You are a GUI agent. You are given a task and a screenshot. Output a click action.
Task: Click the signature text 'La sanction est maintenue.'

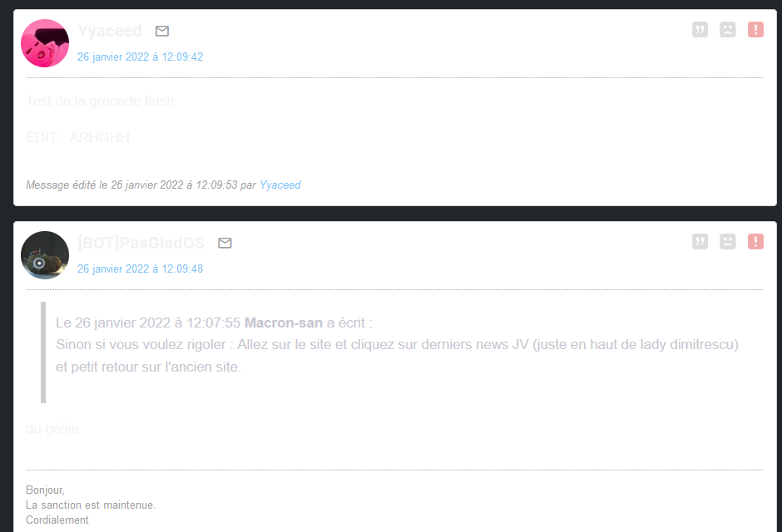coord(91,505)
